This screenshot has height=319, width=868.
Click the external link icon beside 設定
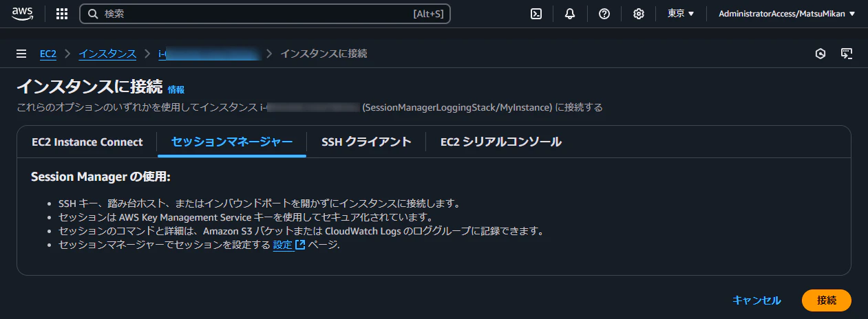coord(300,245)
